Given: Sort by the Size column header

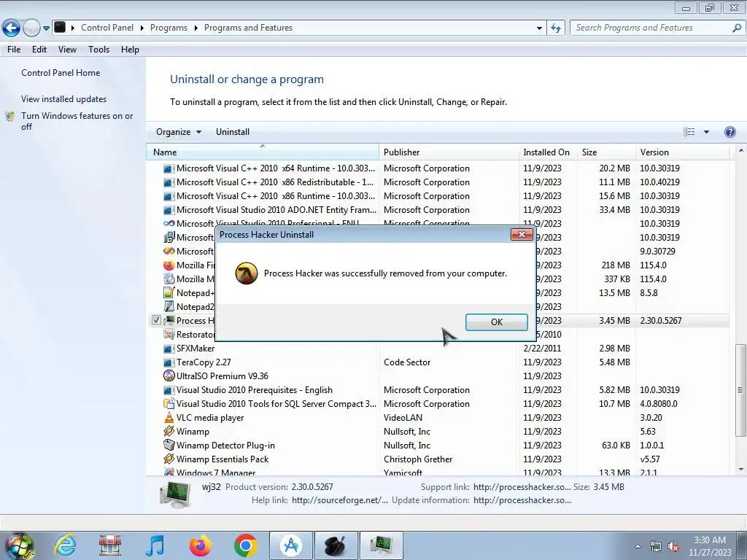Looking at the screenshot, I should tap(606, 152).
